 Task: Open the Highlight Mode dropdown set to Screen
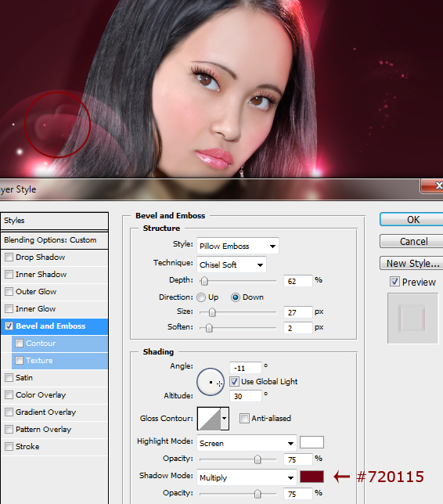click(x=247, y=443)
